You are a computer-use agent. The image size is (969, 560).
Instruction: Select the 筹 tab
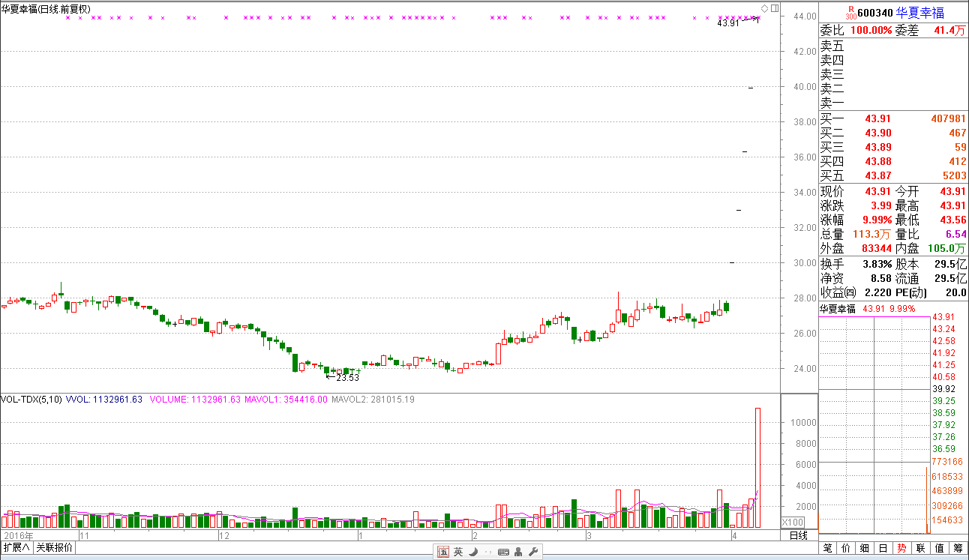[958, 548]
